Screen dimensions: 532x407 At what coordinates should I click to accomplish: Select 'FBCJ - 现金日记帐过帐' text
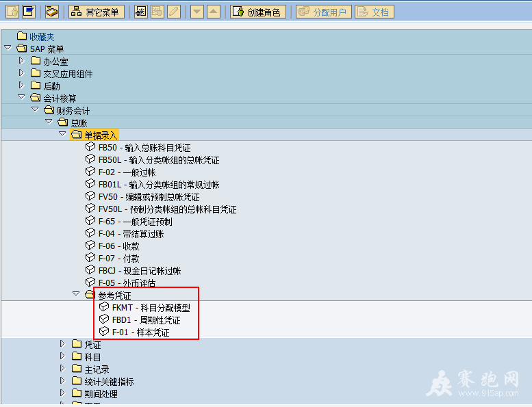[x=140, y=271]
